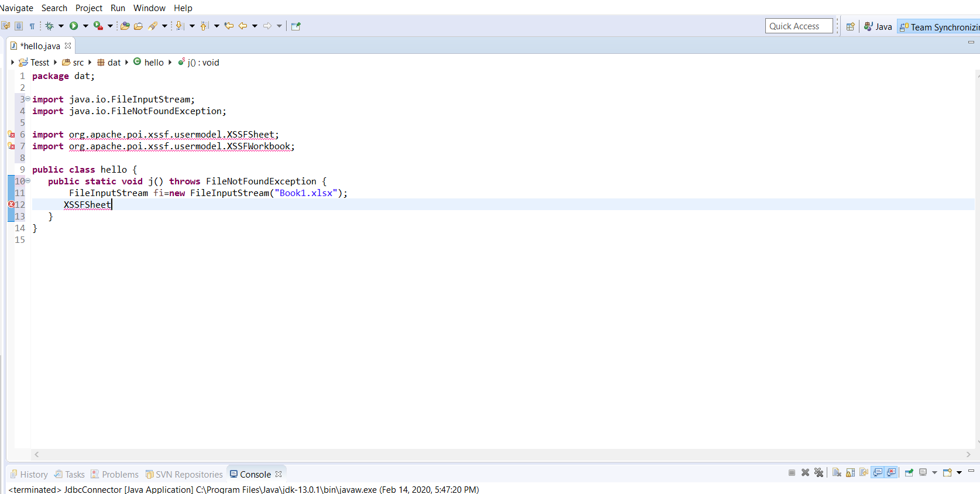Open the Debug button dropdown arrow

click(x=61, y=26)
